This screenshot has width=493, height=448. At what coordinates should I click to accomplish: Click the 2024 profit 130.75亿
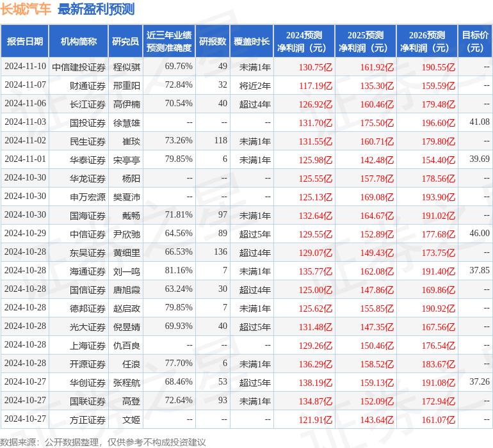(316, 67)
